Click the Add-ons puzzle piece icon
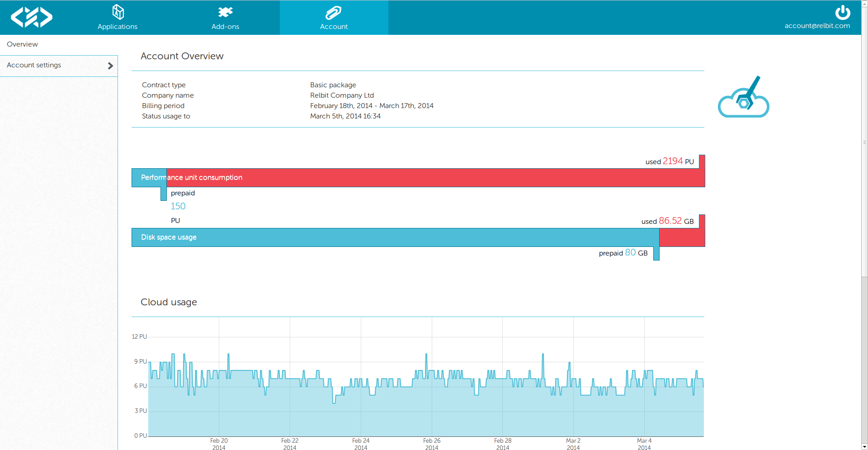Screen dimensions: 868x450 [225, 12]
